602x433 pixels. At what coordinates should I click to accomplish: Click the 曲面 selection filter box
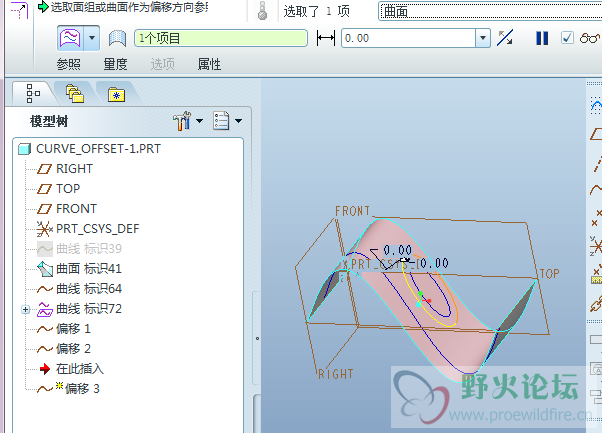point(490,11)
